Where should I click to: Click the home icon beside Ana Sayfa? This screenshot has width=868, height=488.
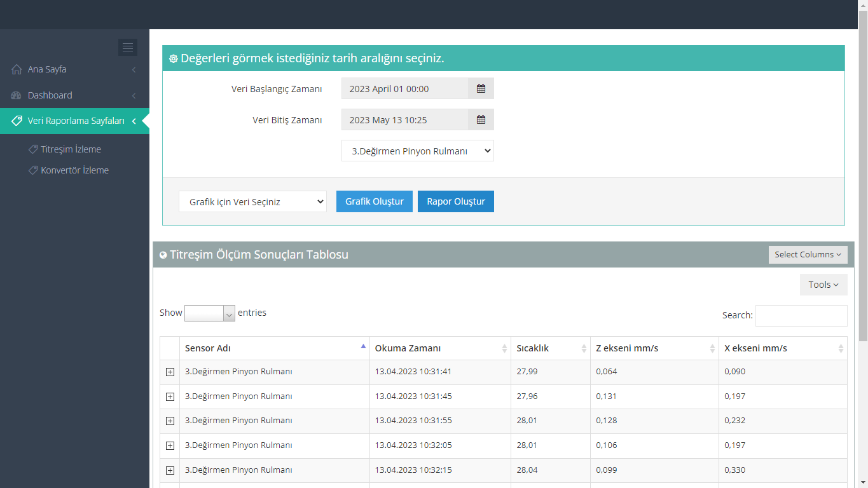click(17, 69)
